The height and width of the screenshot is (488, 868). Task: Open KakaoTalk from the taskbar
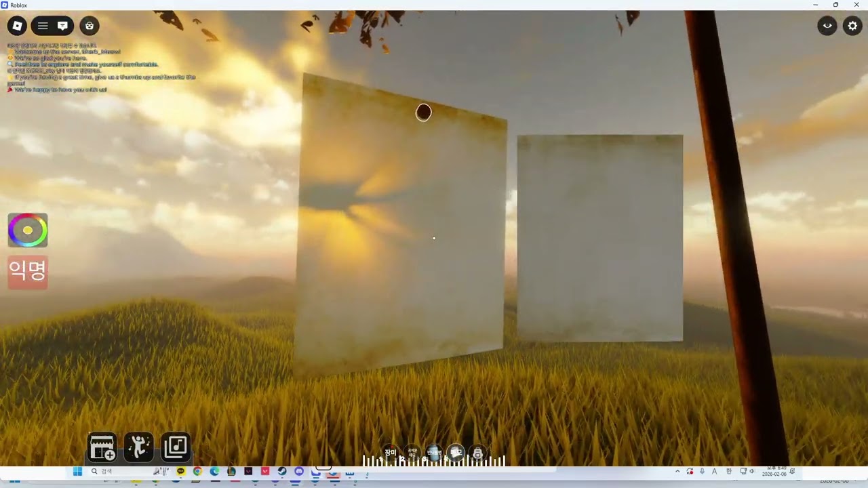[x=180, y=471]
